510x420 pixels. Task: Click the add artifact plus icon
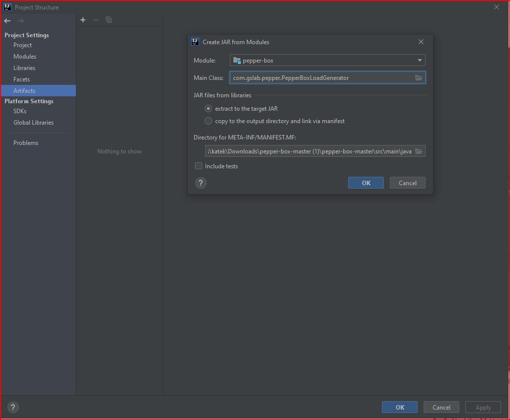(82, 20)
